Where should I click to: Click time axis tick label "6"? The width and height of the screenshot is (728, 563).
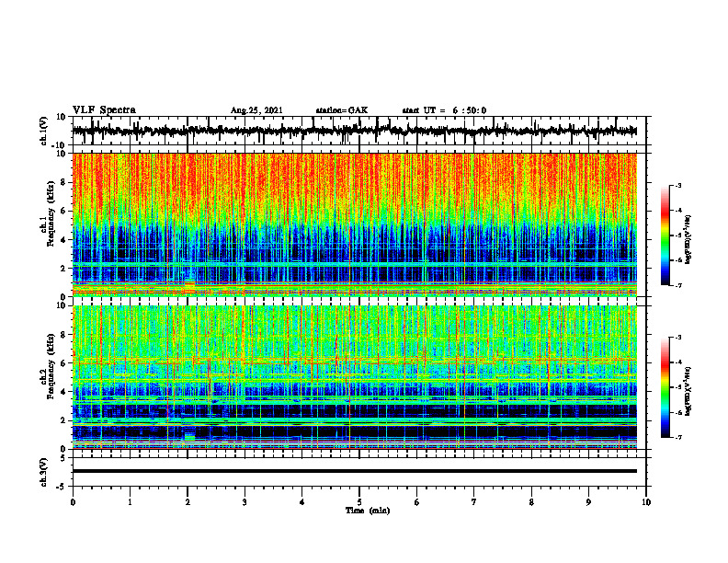coord(417,502)
